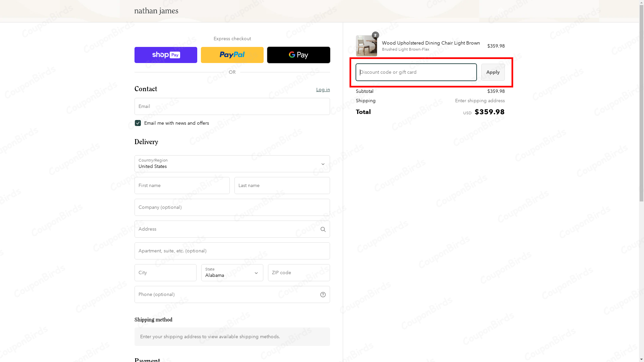Click the phone field help question icon
The width and height of the screenshot is (644, 362).
point(323,295)
